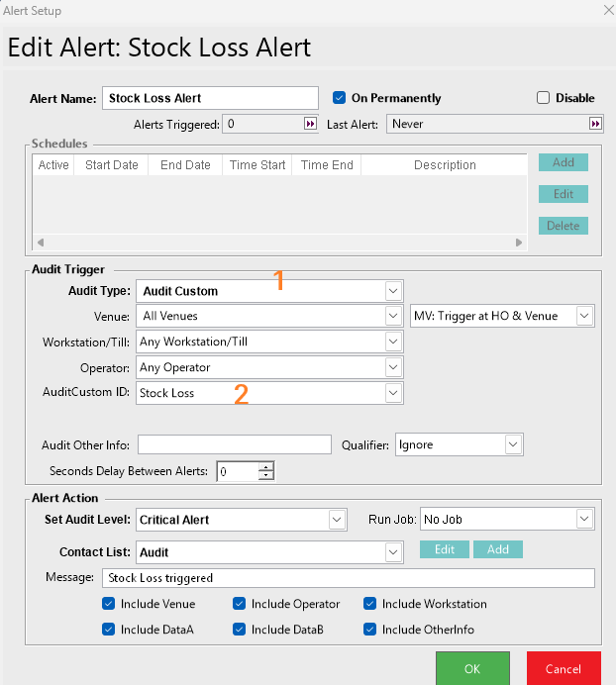
Task: Click the Alerts Triggered arrow icon
Action: pos(310,124)
